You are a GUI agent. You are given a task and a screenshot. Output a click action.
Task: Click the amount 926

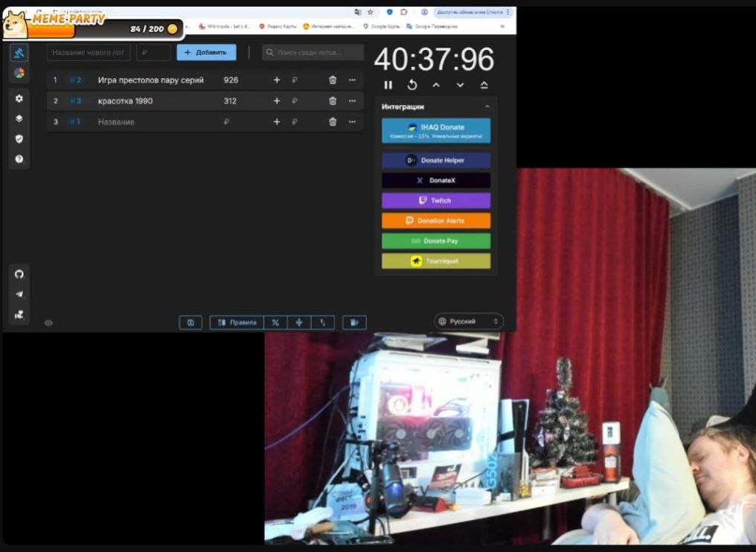[231, 80]
